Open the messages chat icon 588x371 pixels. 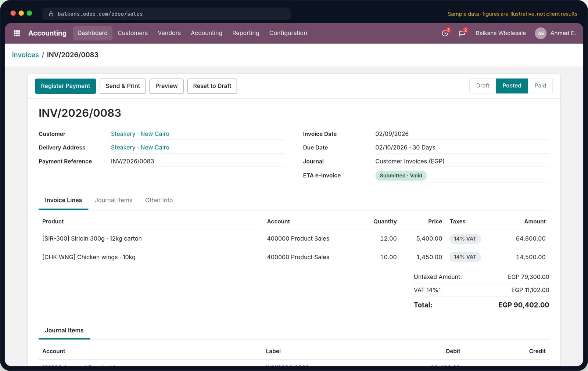[x=462, y=33]
